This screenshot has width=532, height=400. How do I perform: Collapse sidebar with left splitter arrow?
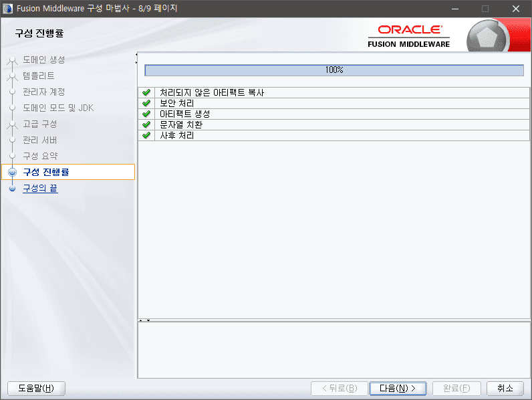point(136,54)
